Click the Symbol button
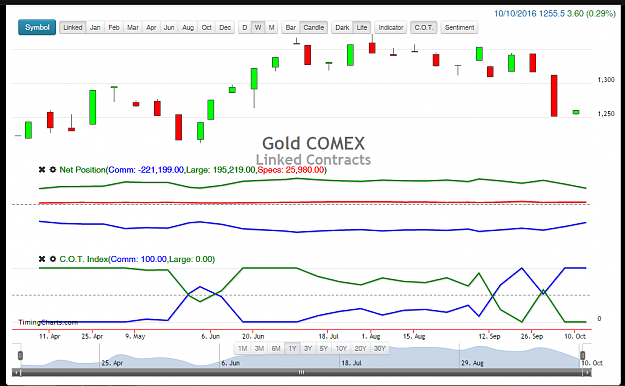The width and height of the screenshot is (625, 386). (37, 28)
